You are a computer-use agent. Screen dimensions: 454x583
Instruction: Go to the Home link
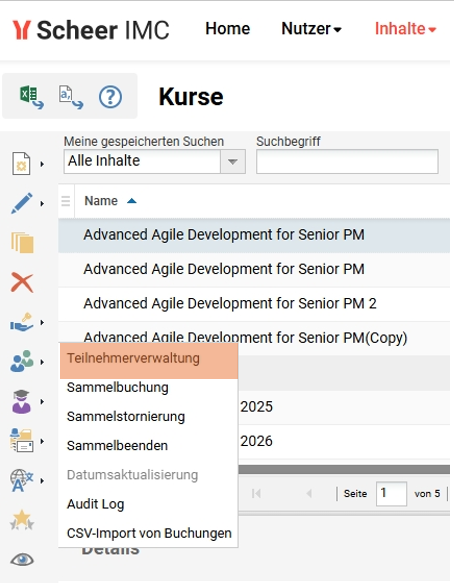[x=228, y=29]
